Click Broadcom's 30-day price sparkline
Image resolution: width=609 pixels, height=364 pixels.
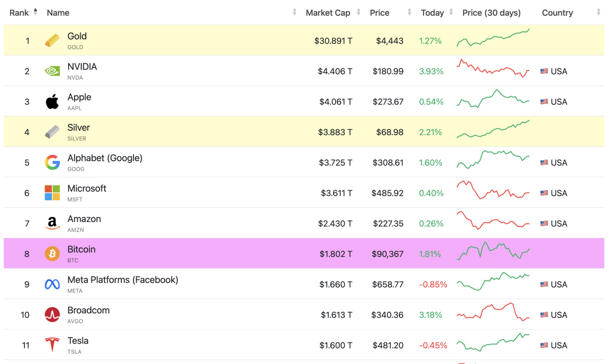pos(493,312)
